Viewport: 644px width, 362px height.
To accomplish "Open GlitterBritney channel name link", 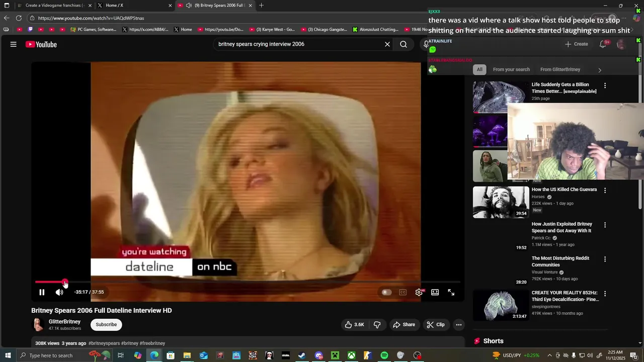I will click(x=64, y=322).
